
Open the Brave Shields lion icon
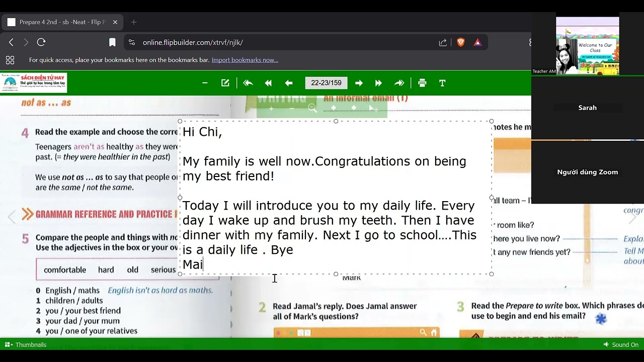click(x=460, y=42)
